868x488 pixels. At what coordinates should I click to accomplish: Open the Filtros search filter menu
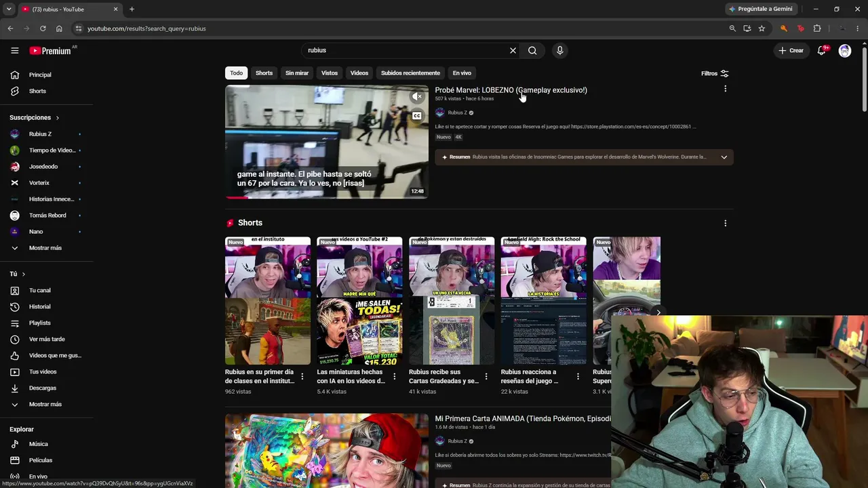(715, 73)
